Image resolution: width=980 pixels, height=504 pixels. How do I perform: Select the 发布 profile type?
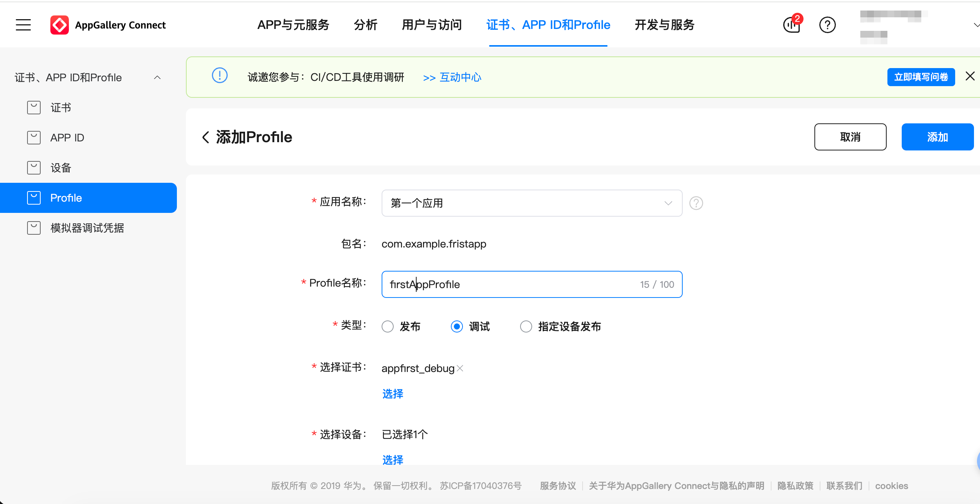pyautogui.click(x=387, y=326)
